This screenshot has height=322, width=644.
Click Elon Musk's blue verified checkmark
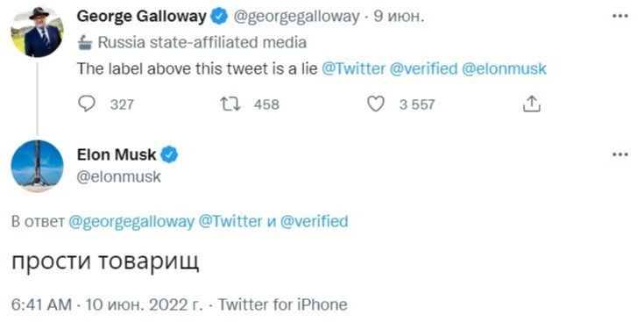click(x=169, y=155)
